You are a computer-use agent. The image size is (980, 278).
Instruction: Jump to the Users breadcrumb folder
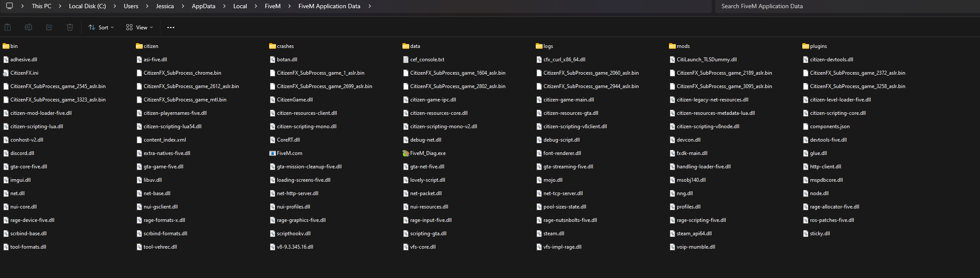[x=131, y=6]
